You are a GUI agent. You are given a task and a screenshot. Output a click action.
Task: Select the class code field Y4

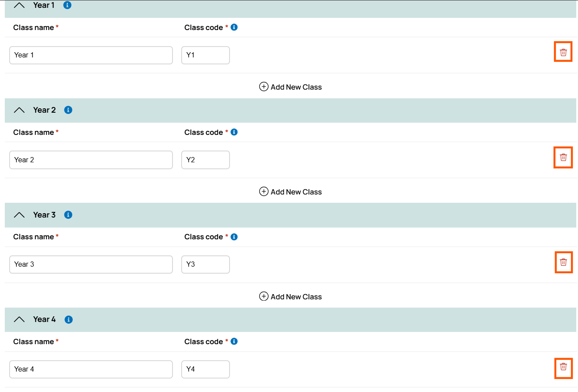pyautogui.click(x=206, y=369)
